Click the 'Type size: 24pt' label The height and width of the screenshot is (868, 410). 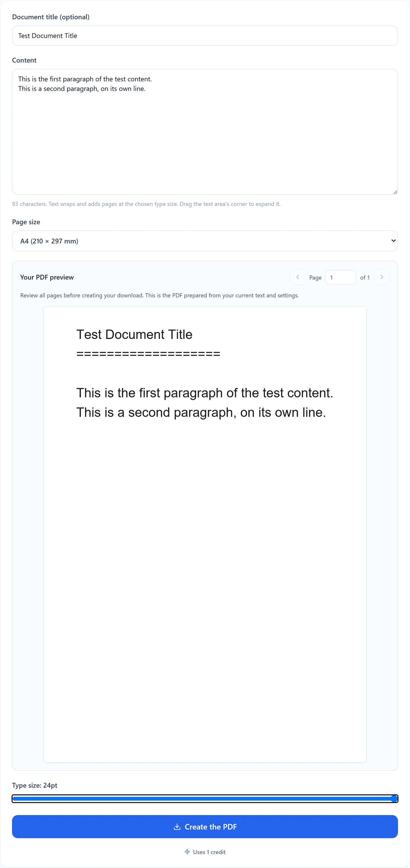[x=35, y=785]
